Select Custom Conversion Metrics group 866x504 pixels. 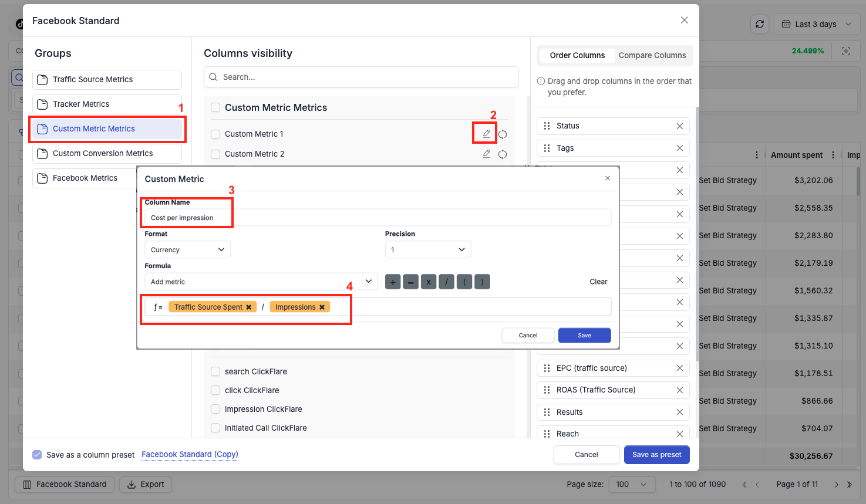[107, 154]
